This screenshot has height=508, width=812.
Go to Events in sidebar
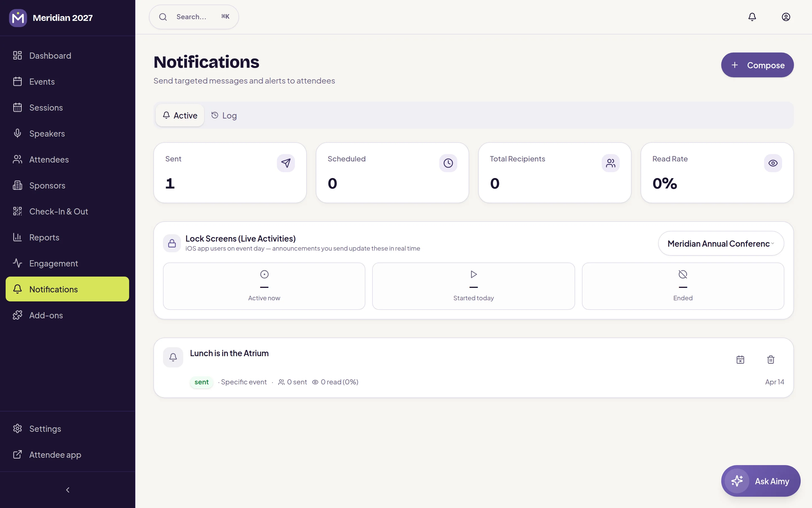tap(67, 81)
